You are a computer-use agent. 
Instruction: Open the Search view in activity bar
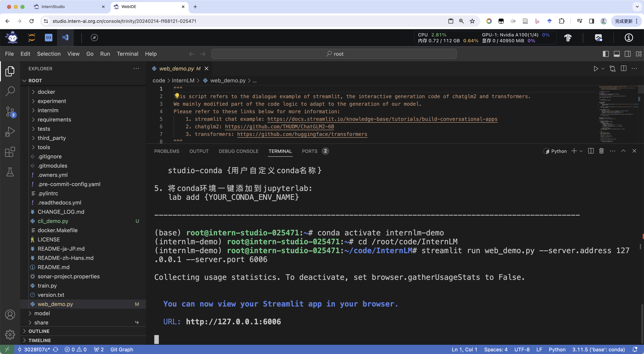point(10,91)
